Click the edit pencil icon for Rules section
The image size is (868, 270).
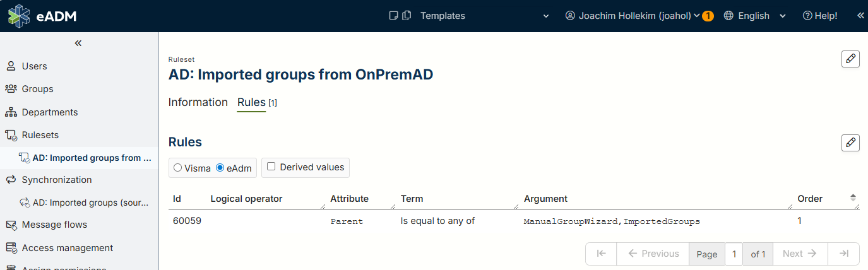click(x=850, y=143)
